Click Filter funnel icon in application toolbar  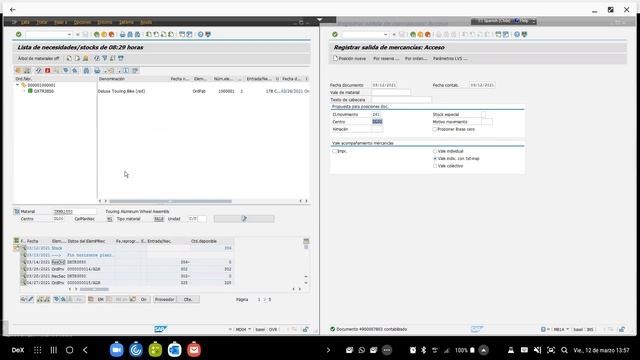(x=104, y=58)
